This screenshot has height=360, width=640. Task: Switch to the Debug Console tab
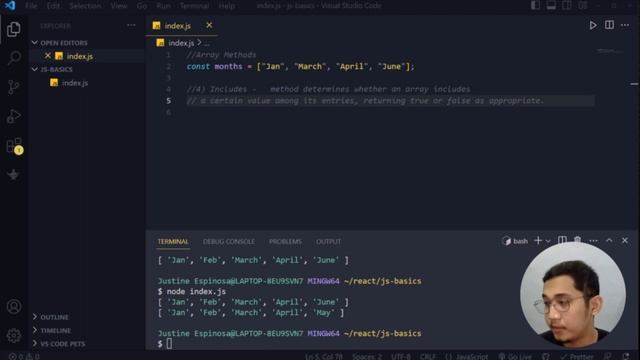229,242
